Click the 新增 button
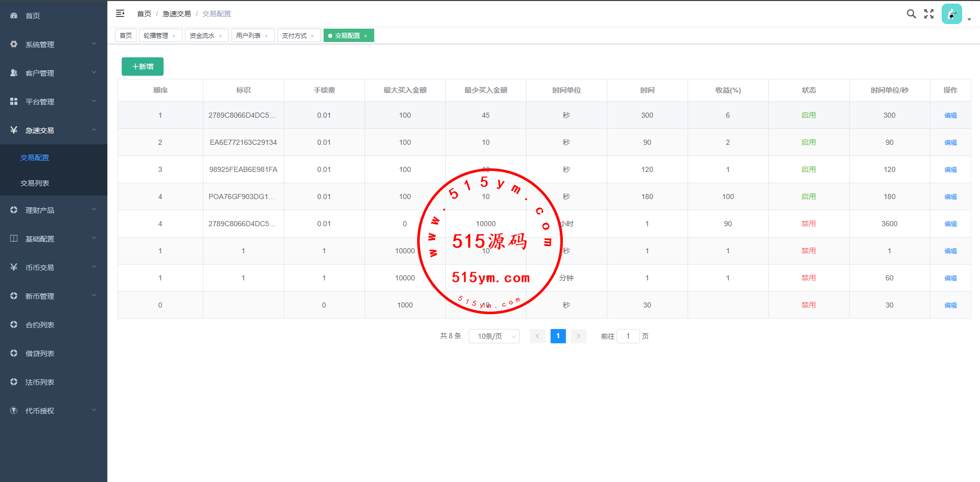Image resolution: width=980 pixels, height=482 pixels. [143, 67]
